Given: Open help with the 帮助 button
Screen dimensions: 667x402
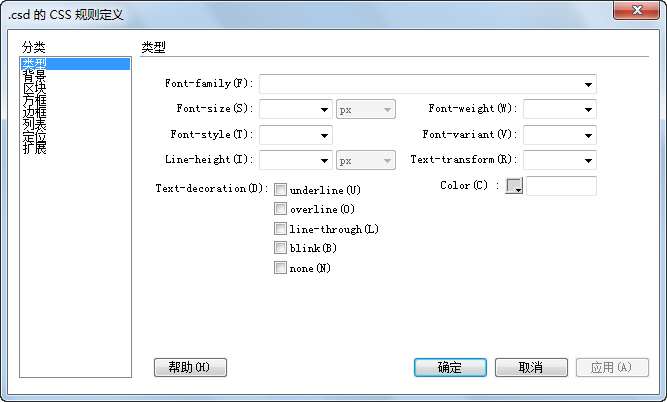Looking at the screenshot, I should [x=190, y=367].
